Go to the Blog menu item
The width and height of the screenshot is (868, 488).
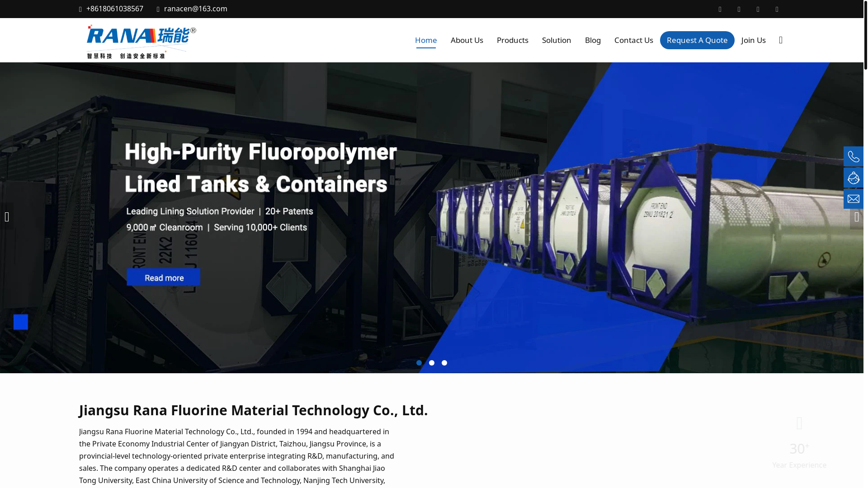point(593,40)
